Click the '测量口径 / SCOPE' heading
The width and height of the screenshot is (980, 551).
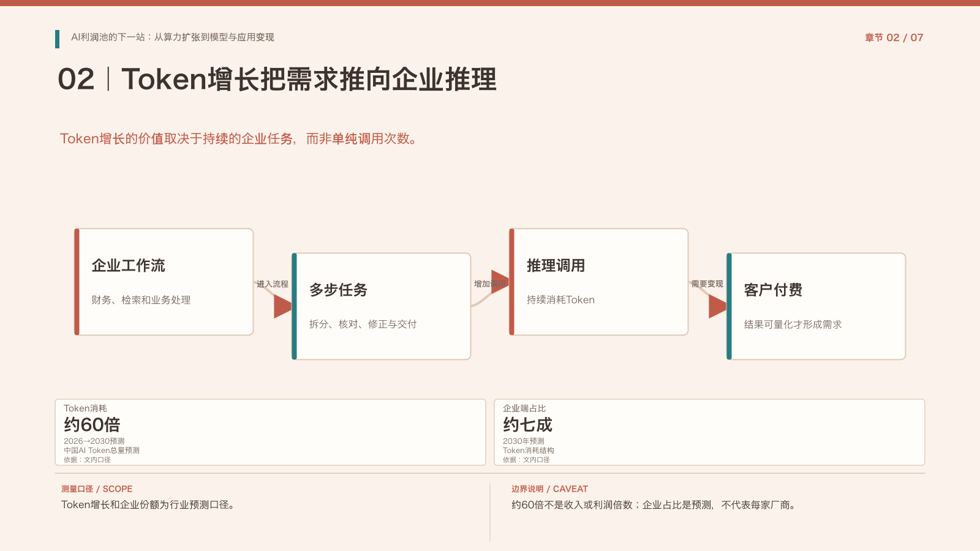coord(97,489)
